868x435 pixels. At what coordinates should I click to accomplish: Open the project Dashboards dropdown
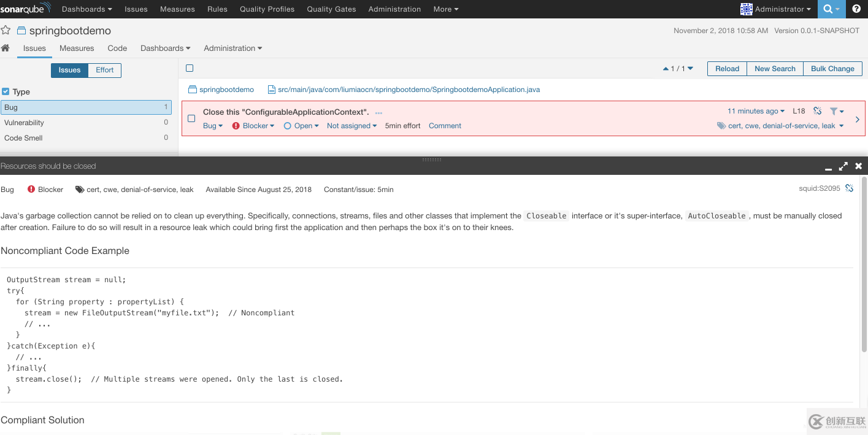tap(166, 48)
